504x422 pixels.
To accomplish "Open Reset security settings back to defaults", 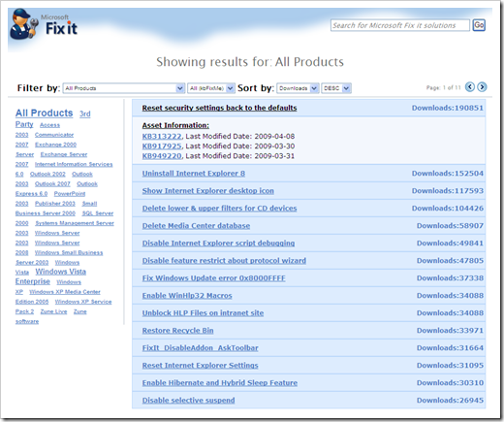I will point(219,108).
